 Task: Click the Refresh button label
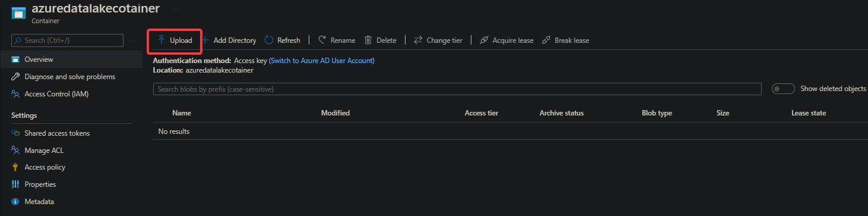click(x=289, y=40)
